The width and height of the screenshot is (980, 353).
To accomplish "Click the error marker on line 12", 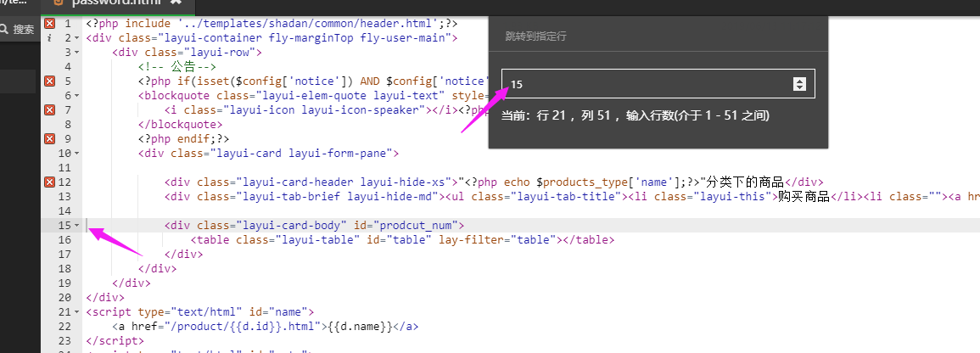I will click(x=50, y=182).
